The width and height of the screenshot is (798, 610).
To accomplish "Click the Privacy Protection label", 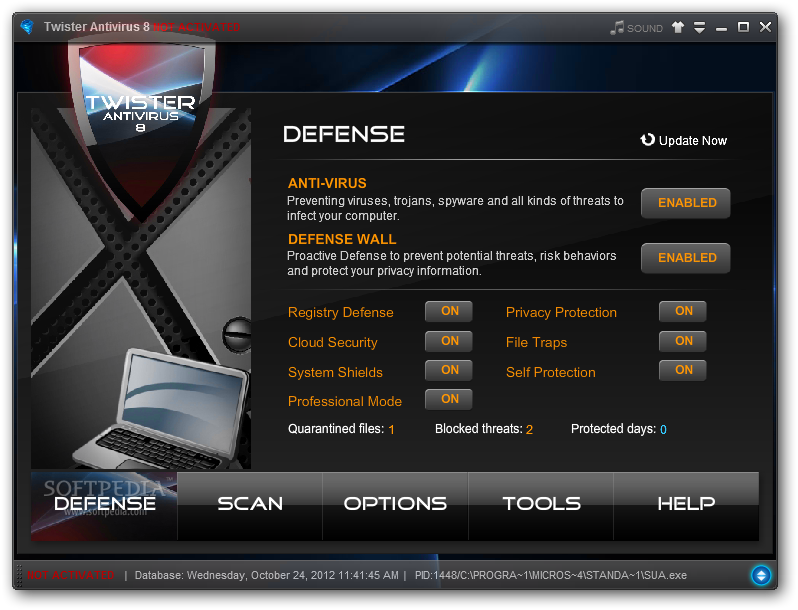I will [x=561, y=312].
